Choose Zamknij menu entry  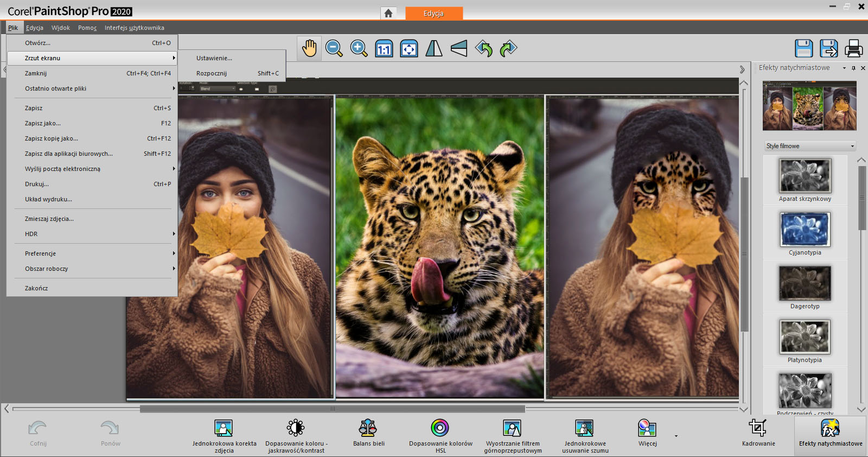(x=93, y=73)
